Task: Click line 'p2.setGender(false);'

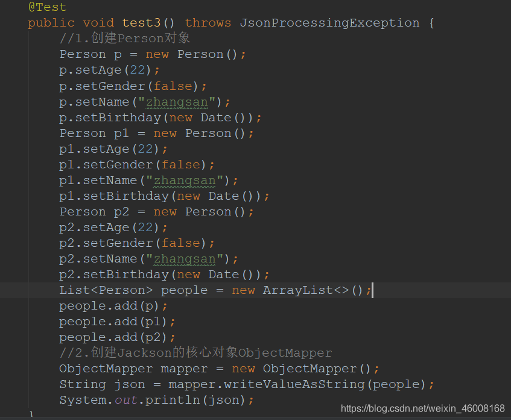Action: click(136, 243)
